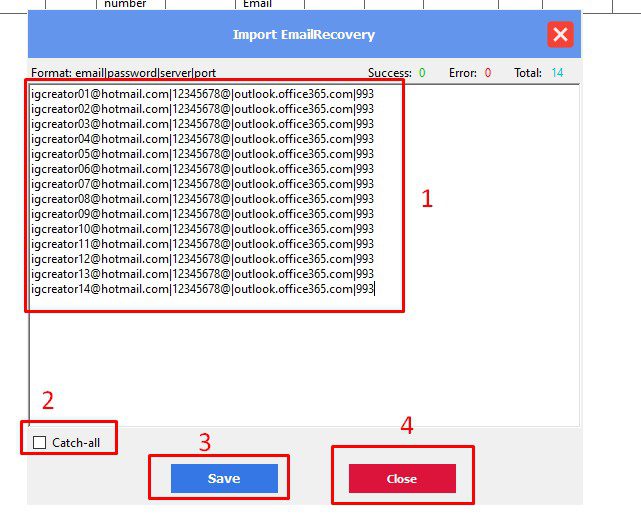Click the Total count value 14
The height and width of the screenshot is (520, 641).
pos(557,73)
